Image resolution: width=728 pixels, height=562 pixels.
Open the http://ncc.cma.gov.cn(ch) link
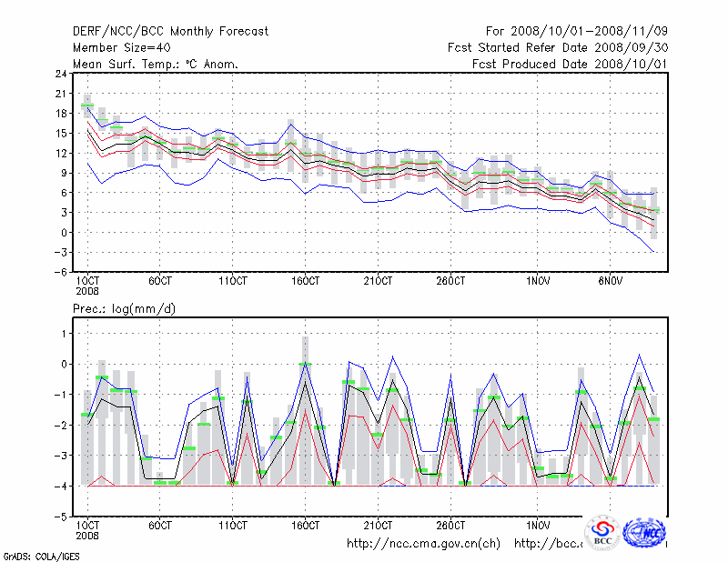click(423, 544)
